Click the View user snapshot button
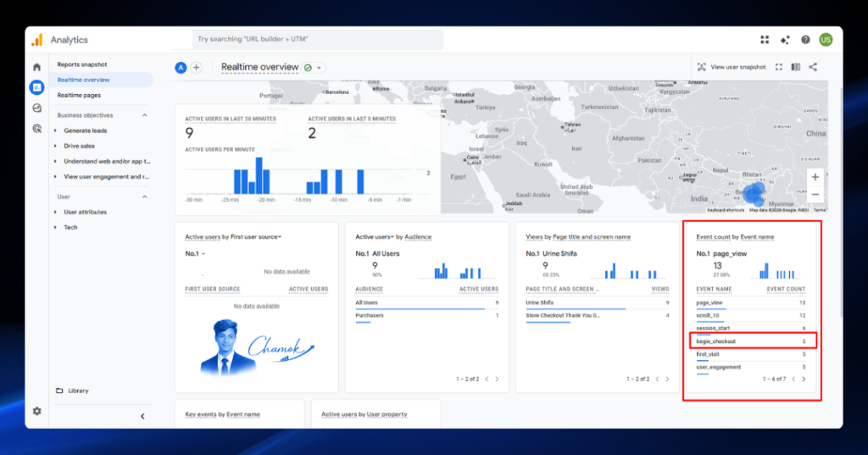 tap(732, 67)
